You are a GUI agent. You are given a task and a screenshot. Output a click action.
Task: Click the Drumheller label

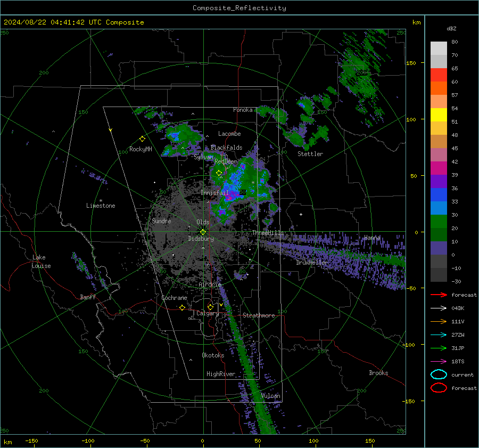tap(312, 263)
